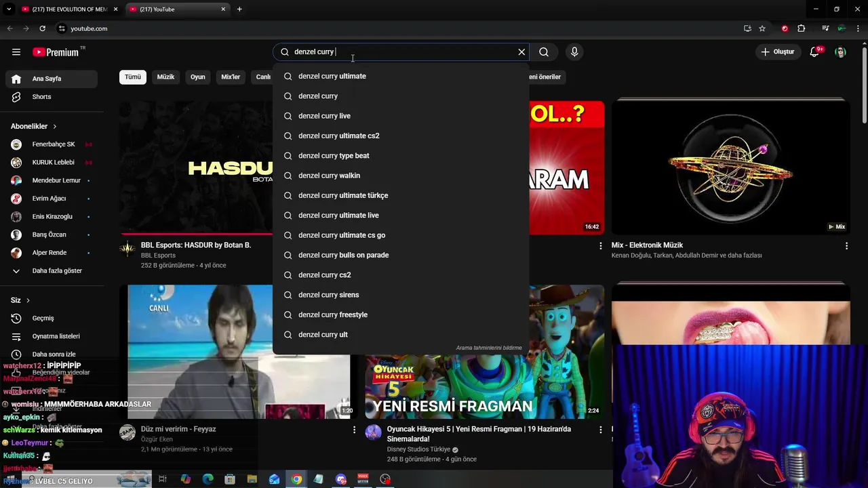
Task: Click the Oluştur create button
Action: [777, 52]
